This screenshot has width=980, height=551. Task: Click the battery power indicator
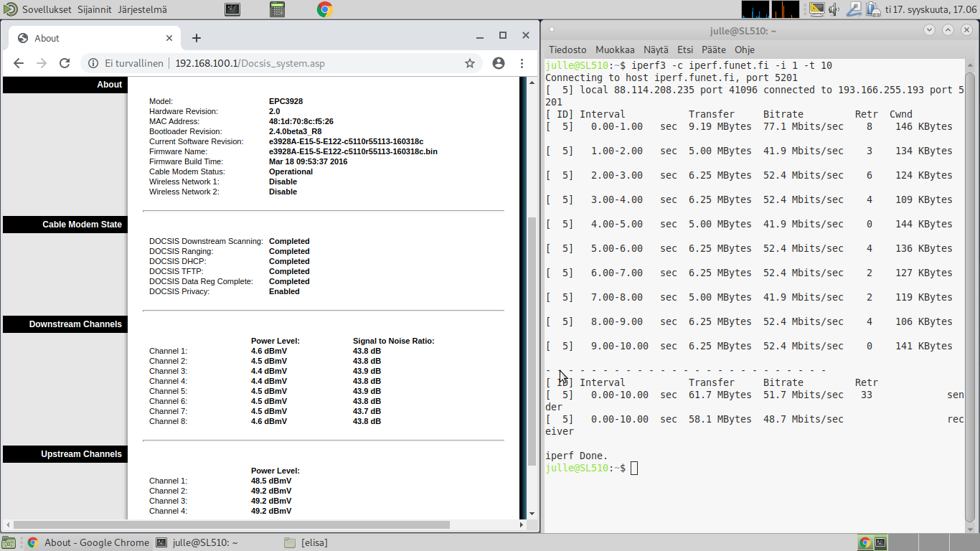[x=872, y=9]
